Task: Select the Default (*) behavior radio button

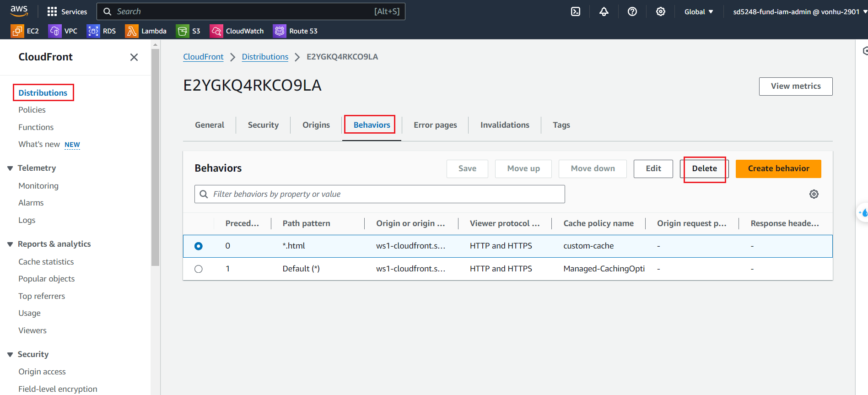Action: click(199, 269)
